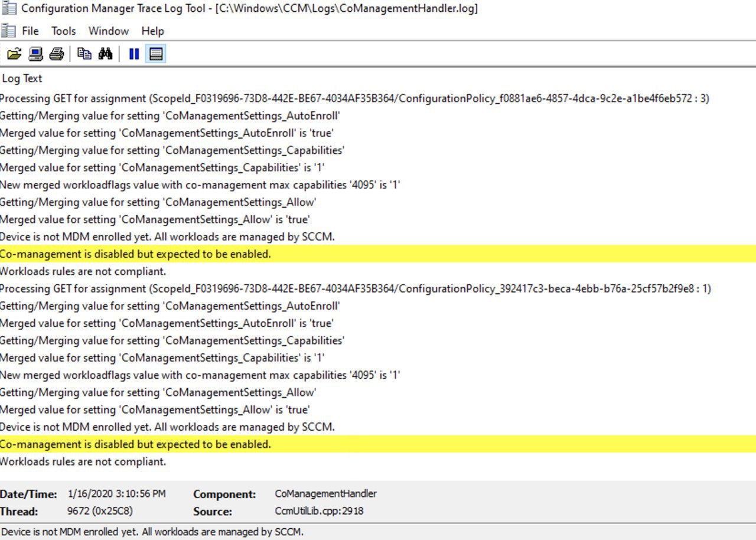The width and height of the screenshot is (756, 540).
Task: Open the File menu
Action: [30, 31]
